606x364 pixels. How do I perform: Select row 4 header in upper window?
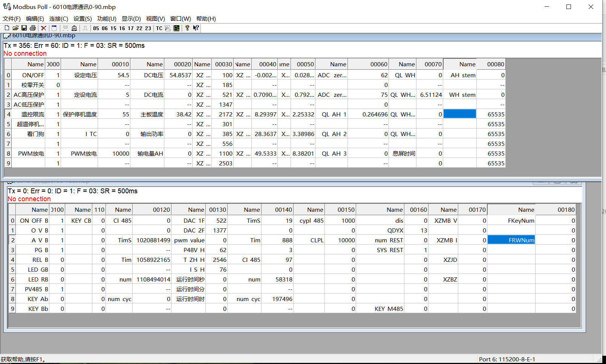click(8, 114)
